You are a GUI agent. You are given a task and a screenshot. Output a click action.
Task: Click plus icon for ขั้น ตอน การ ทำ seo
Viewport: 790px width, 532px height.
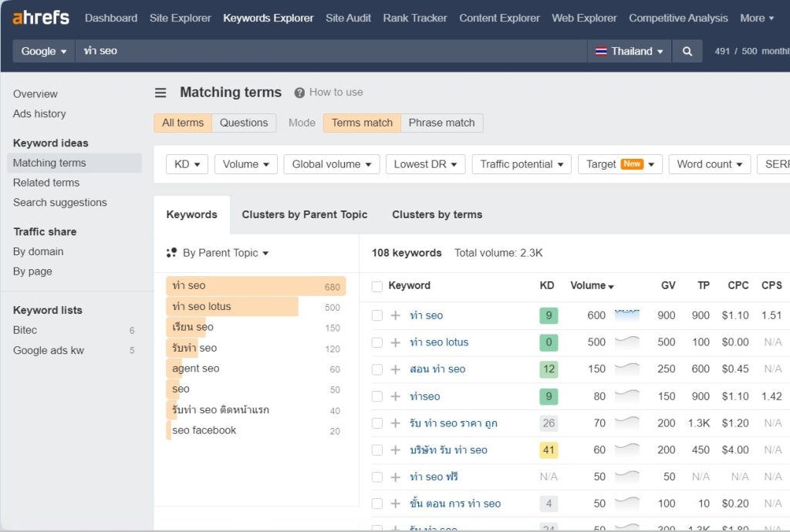click(396, 503)
